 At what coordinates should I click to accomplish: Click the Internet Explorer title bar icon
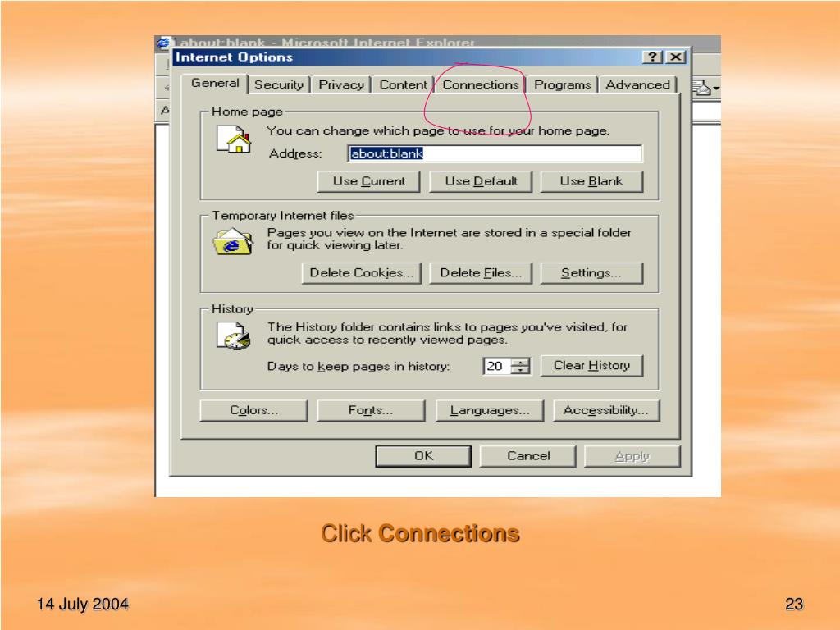click(164, 43)
